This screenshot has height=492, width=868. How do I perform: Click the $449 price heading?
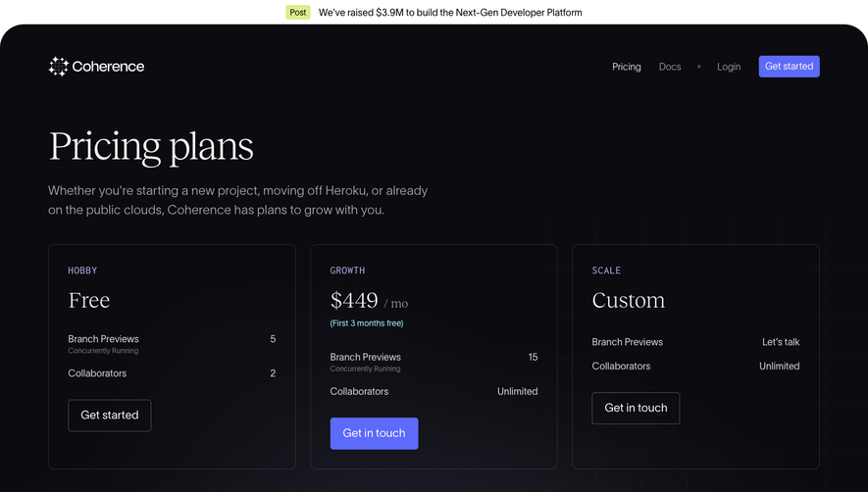point(354,301)
